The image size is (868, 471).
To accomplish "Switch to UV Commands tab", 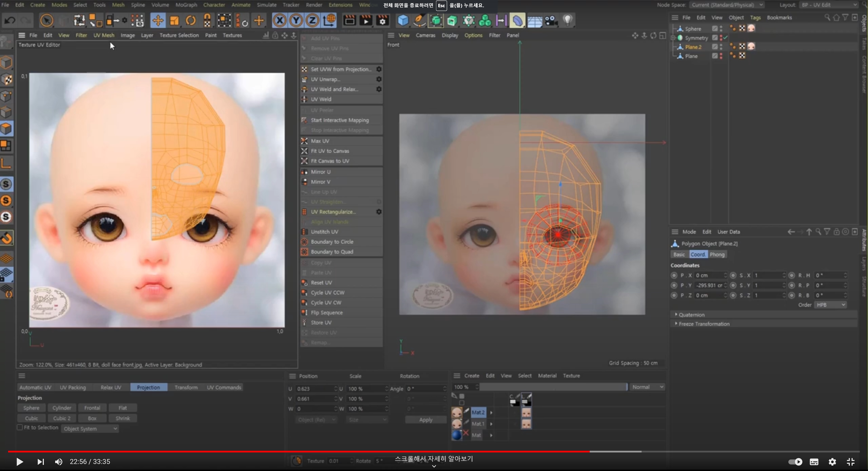I will pyautogui.click(x=224, y=387).
